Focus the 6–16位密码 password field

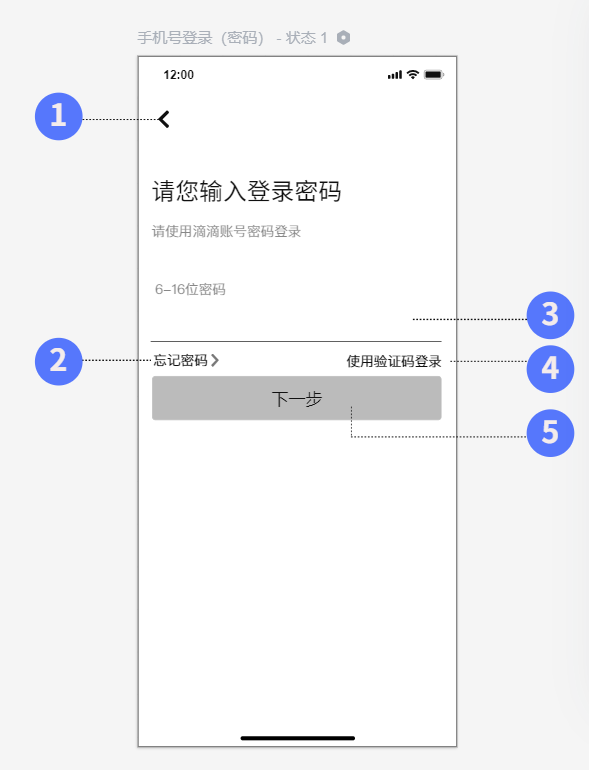296,304
